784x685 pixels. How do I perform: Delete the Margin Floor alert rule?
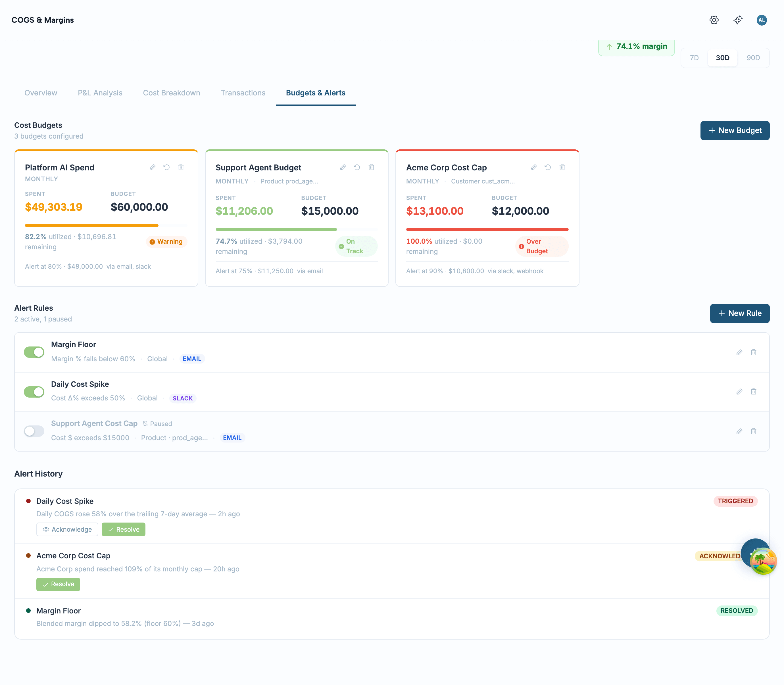point(753,352)
